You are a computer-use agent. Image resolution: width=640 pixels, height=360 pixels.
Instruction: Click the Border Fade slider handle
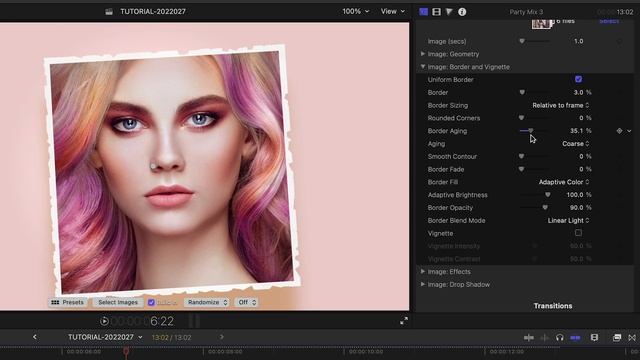click(x=521, y=169)
